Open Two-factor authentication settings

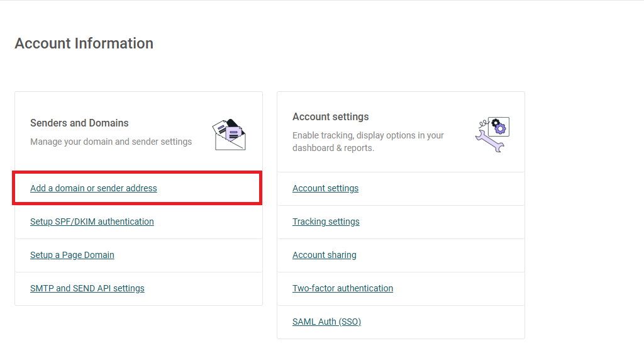tap(343, 288)
